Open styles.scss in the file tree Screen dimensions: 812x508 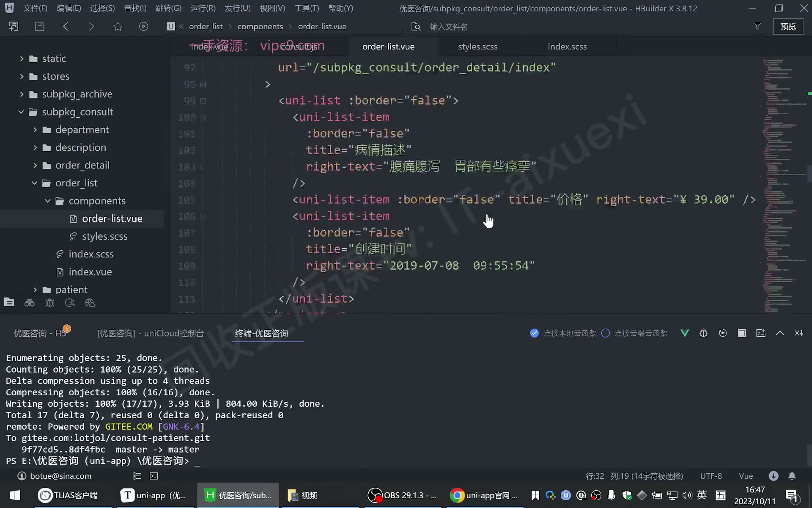[x=104, y=236]
